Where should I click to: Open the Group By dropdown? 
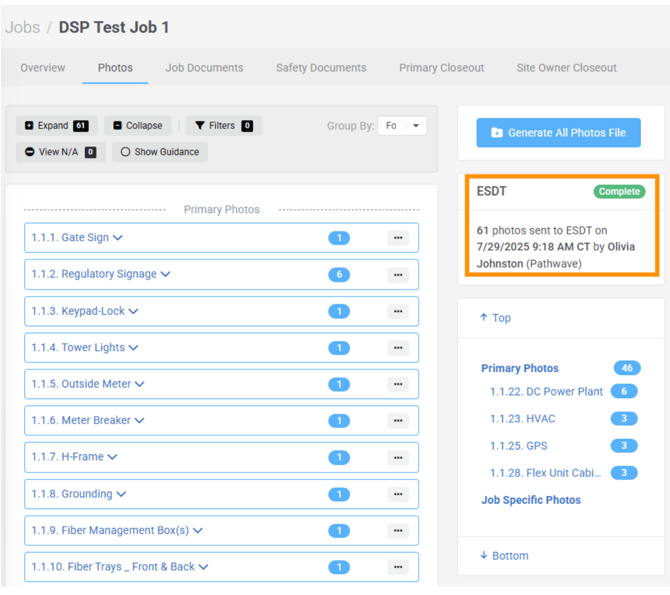pyautogui.click(x=402, y=126)
